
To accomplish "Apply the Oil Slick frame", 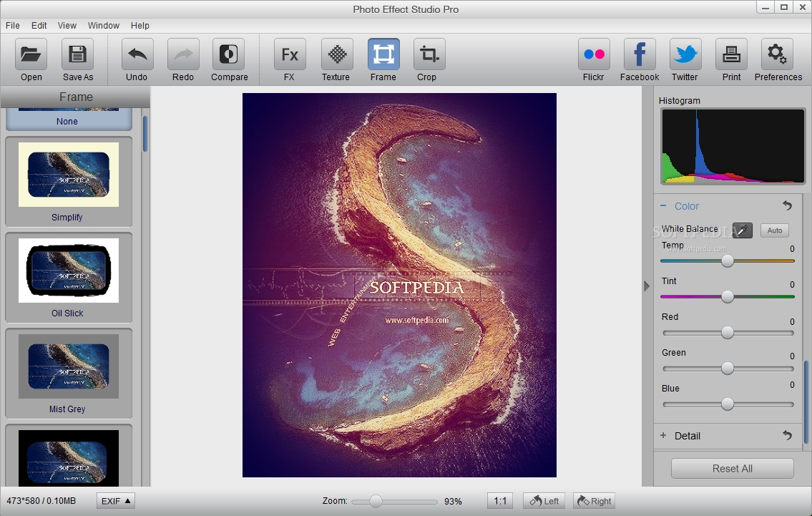I will coord(69,277).
